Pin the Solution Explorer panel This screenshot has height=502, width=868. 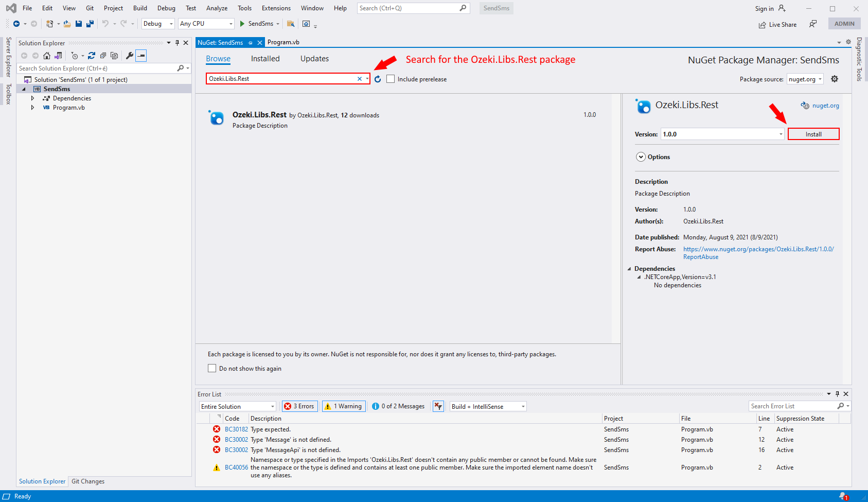tap(177, 43)
